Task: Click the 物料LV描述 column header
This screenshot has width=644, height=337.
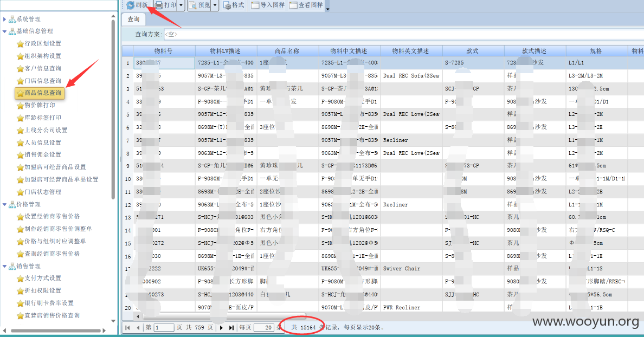Action: (x=226, y=51)
